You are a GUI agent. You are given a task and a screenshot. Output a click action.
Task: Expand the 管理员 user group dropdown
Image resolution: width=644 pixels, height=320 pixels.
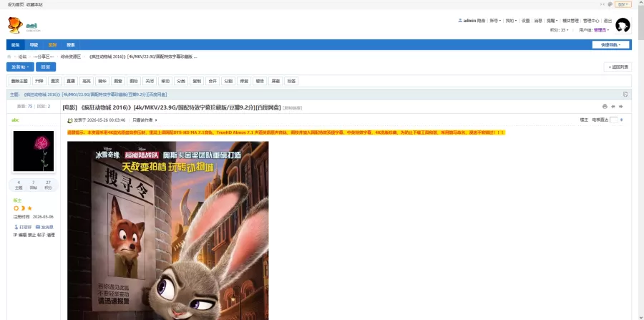601,30
